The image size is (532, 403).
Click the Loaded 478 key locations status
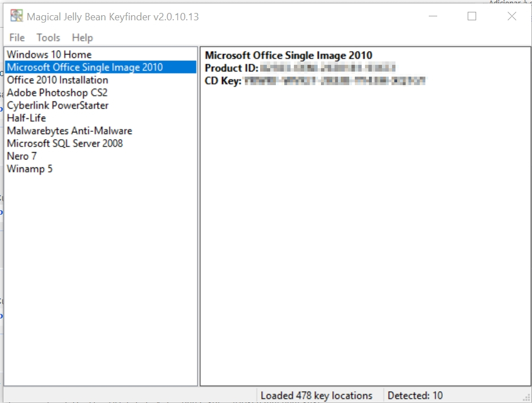tap(316, 396)
